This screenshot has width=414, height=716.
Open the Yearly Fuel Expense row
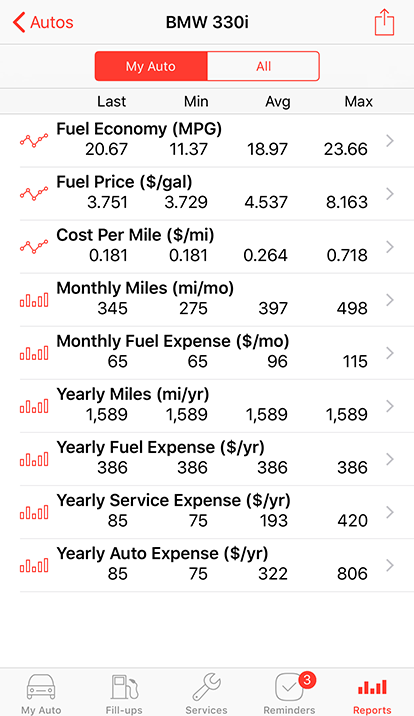pyautogui.click(x=217, y=459)
